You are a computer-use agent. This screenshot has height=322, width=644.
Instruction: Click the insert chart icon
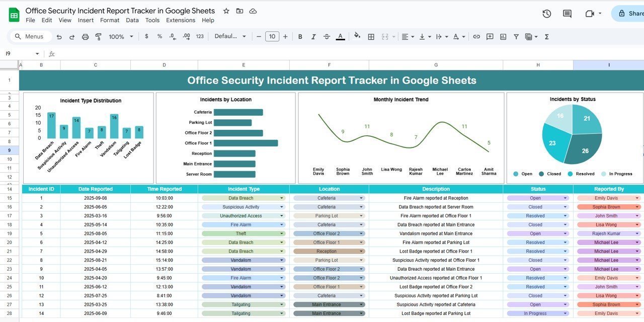503,37
